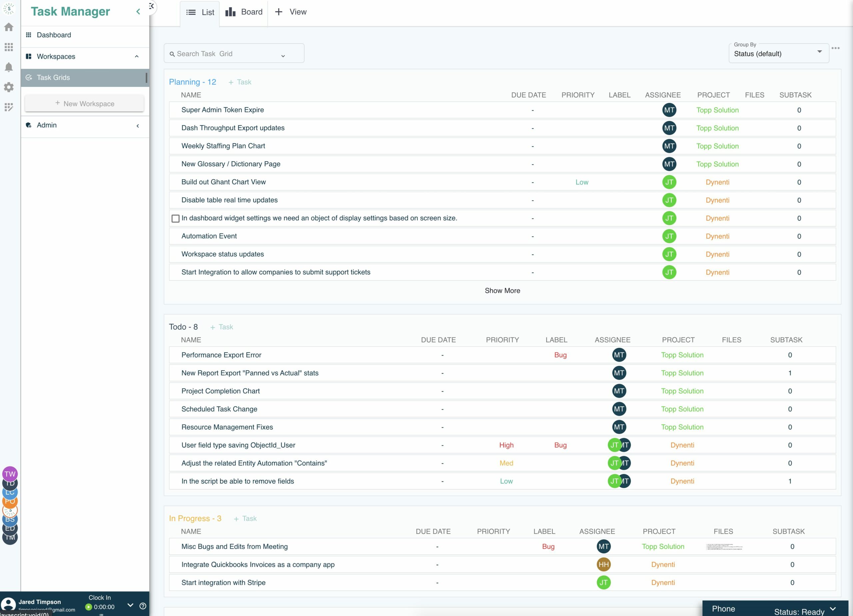Click the TW user avatar in left rail
This screenshot has height=616, width=853.
(x=10, y=474)
